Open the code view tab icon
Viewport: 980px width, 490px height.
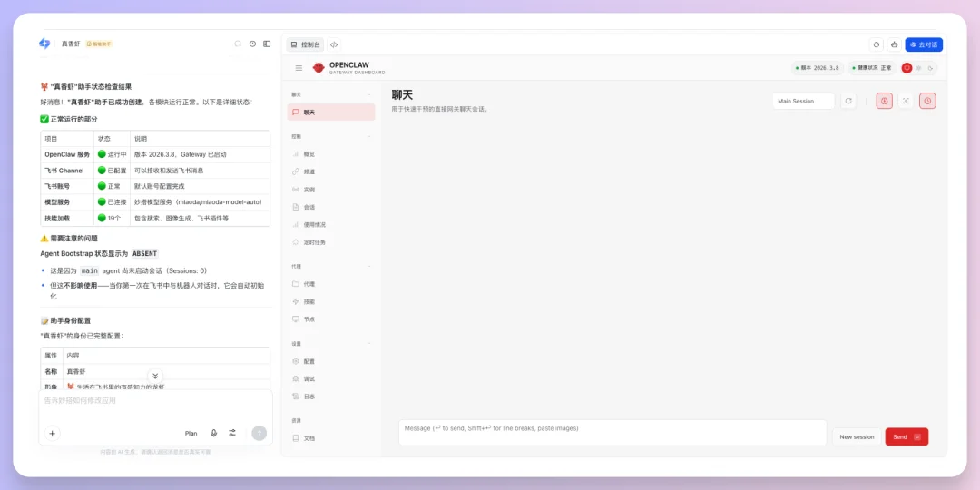point(334,44)
